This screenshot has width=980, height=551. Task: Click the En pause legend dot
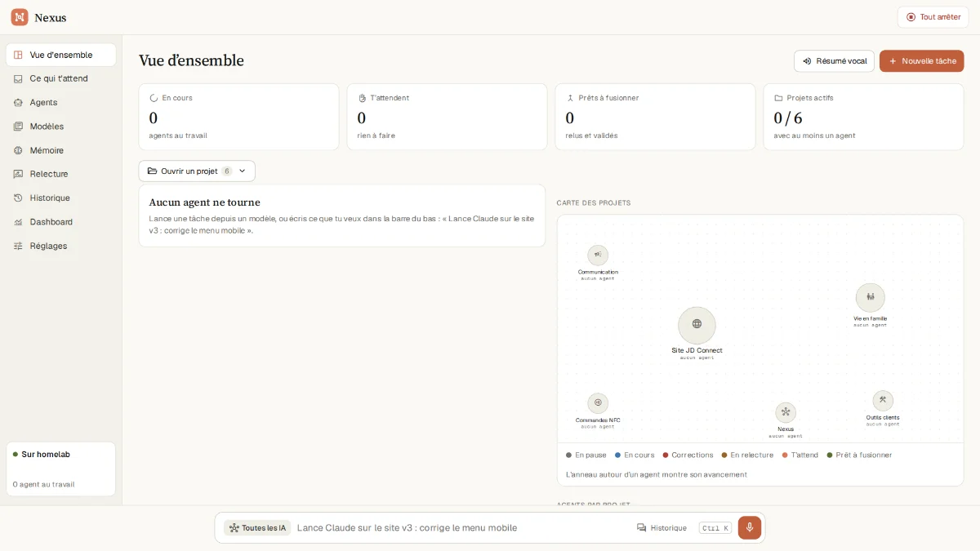(x=569, y=455)
